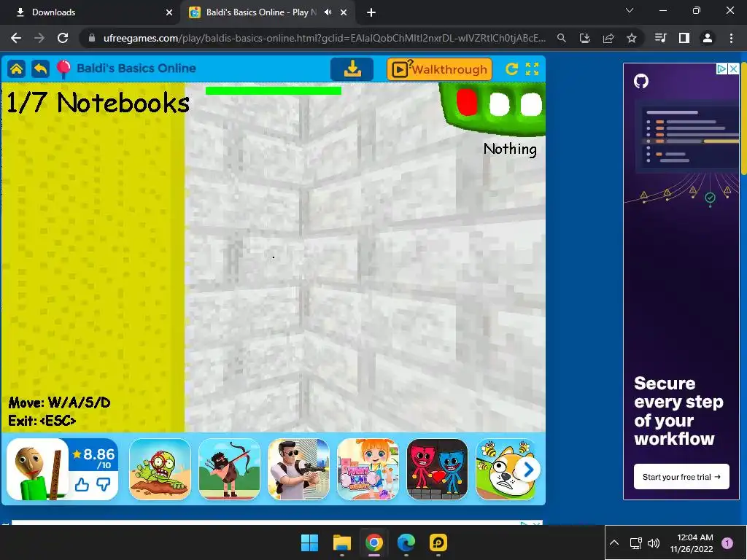Click the yellow recorder app taskbar icon
The height and width of the screenshot is (560, 747).
tap(438, 542)
